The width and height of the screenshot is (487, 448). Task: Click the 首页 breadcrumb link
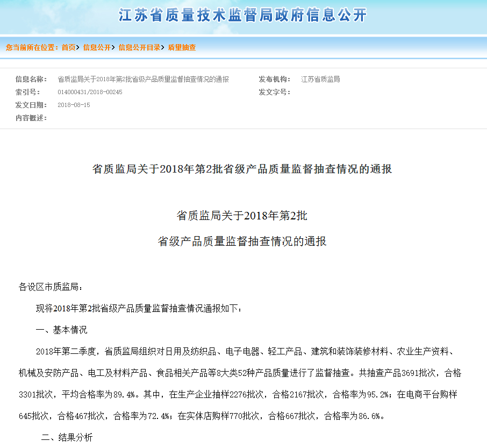pos(68,47)
